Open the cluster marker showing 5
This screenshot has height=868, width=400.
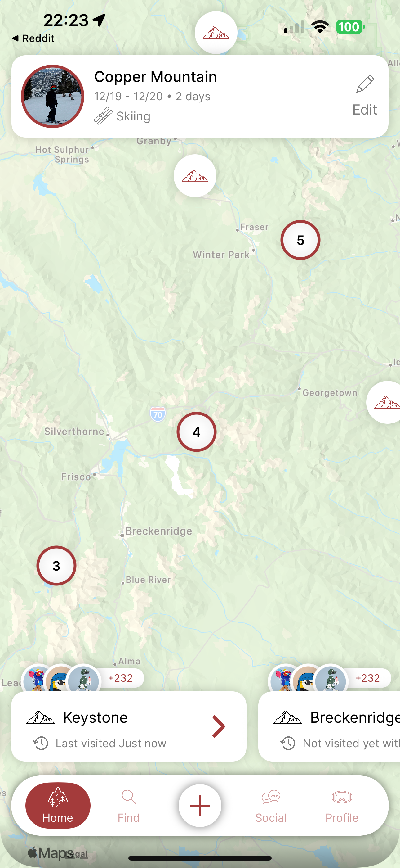(300, 240)
